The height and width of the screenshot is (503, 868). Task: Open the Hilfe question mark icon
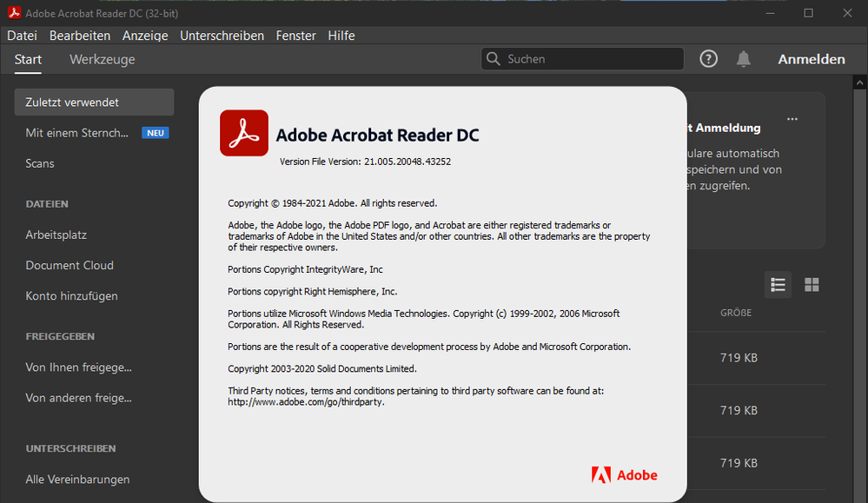pyautogui.click(x=708, y=58)
